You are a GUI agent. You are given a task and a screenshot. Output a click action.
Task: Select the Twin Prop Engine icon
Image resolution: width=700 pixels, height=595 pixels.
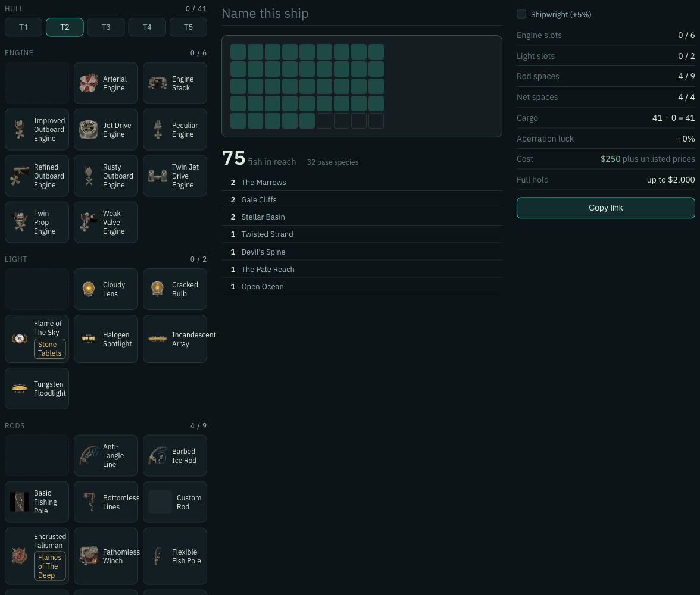coord(20,223)
